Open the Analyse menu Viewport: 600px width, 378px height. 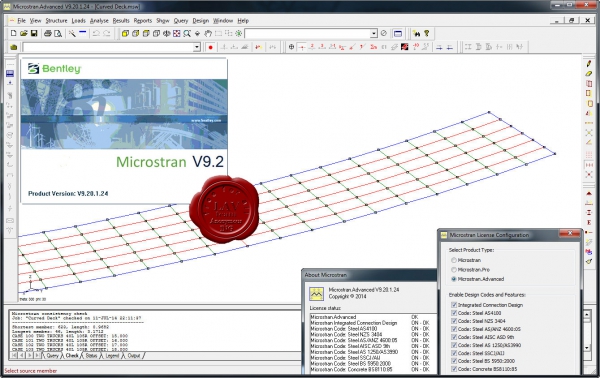coord(99,21)
